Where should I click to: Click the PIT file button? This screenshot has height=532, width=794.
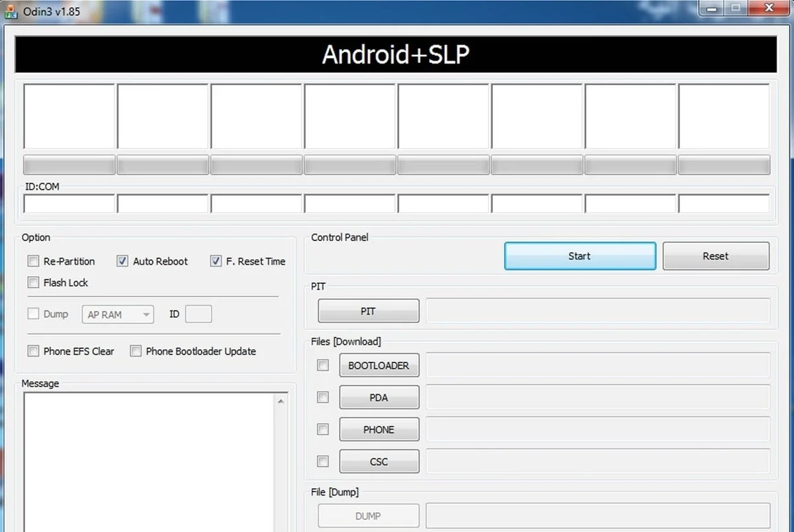coord(369,311)
